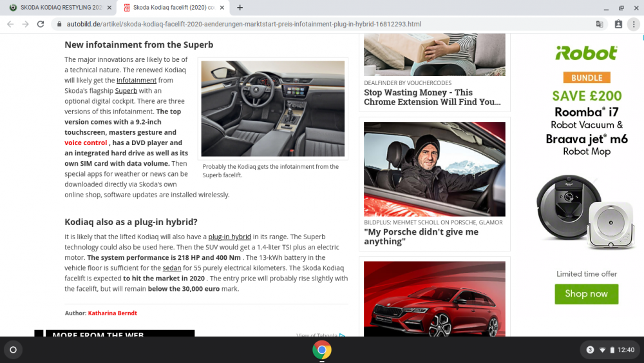The height and width of the screenshot is (363, 644).
Task: Go forward to next page
Action: 26,25
